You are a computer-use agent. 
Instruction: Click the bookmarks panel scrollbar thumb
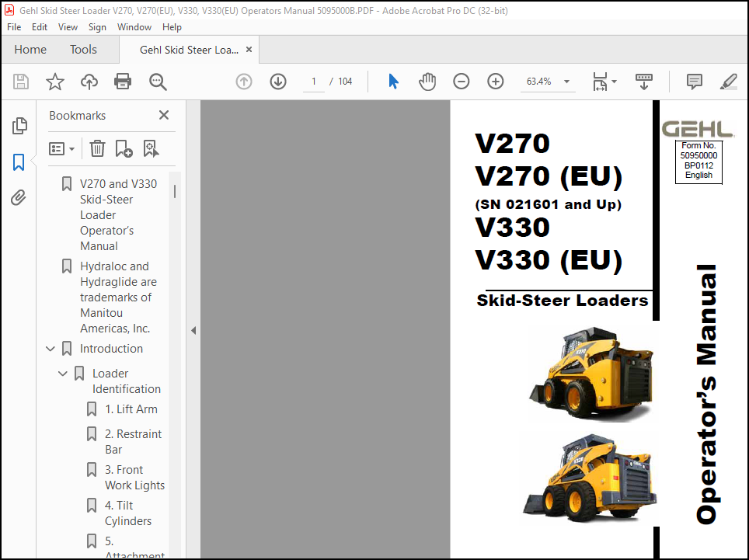175,191
